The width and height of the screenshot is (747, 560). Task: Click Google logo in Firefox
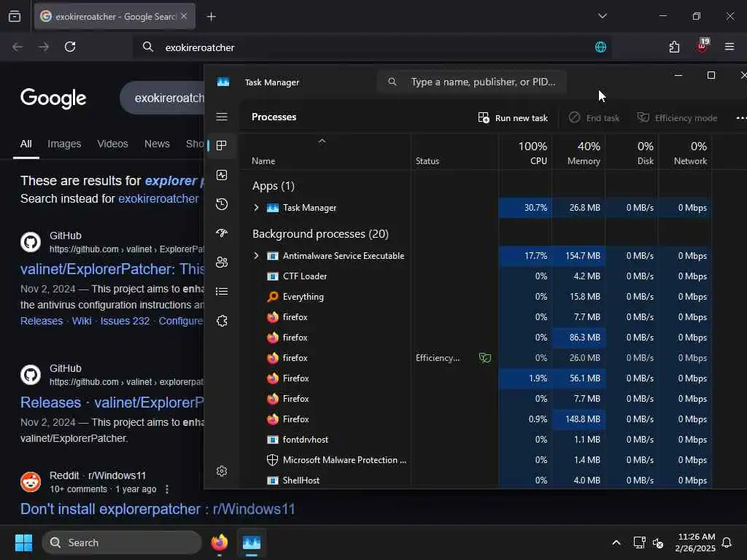point(53,98)
